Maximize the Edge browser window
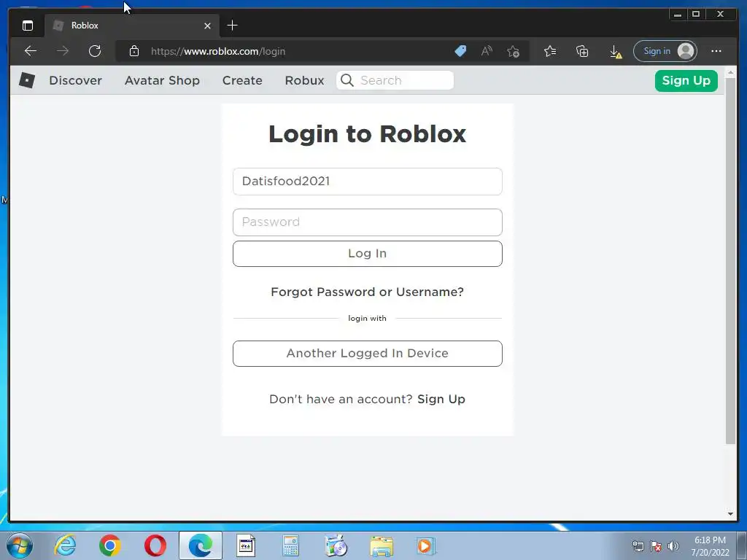747x560 pixels. point(696,15)
